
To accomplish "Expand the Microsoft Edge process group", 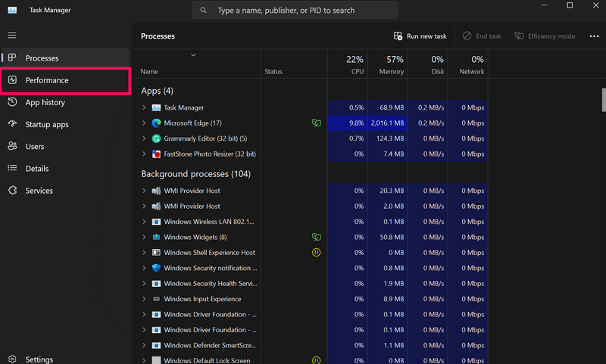I will coord(144,123).
